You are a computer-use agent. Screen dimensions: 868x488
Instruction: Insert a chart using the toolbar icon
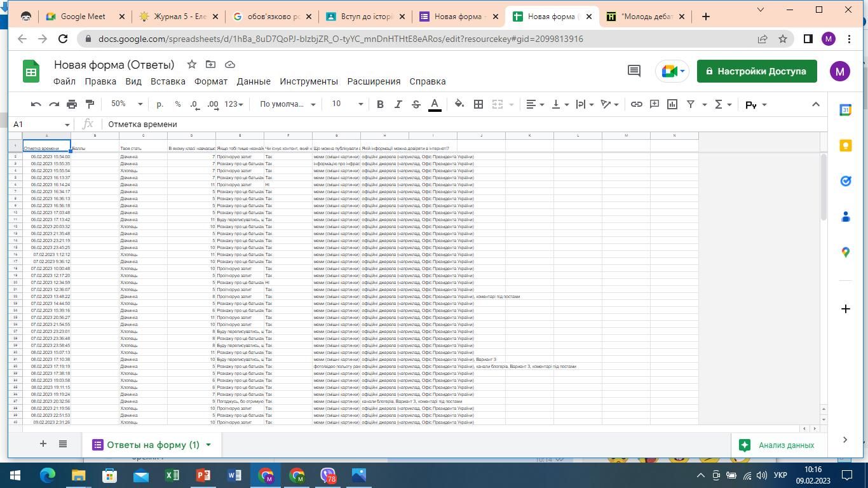coord(672,104)
